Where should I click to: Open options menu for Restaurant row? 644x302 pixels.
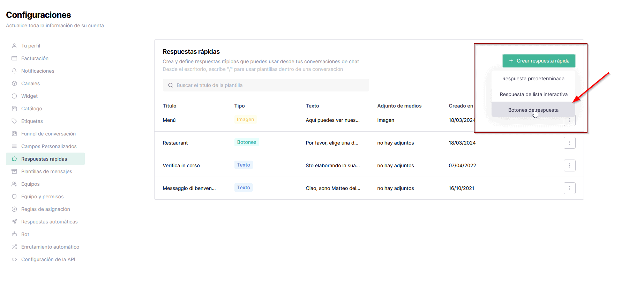click(569, 143)
